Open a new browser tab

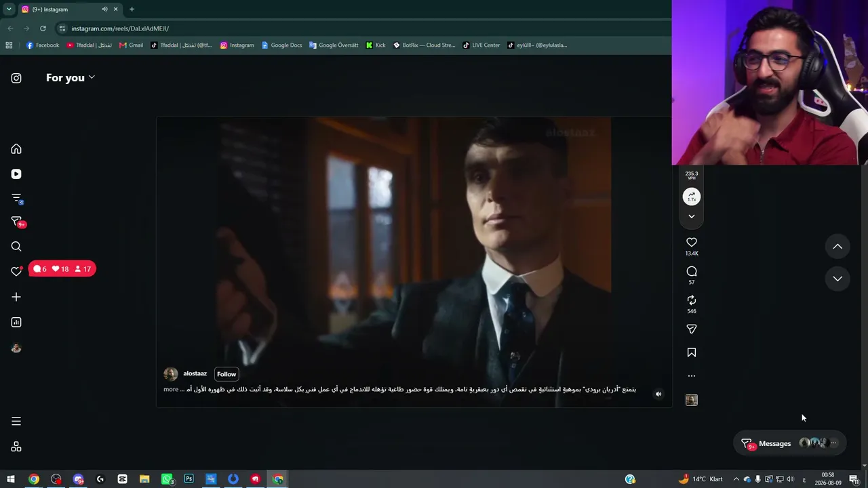click(132, 9)
